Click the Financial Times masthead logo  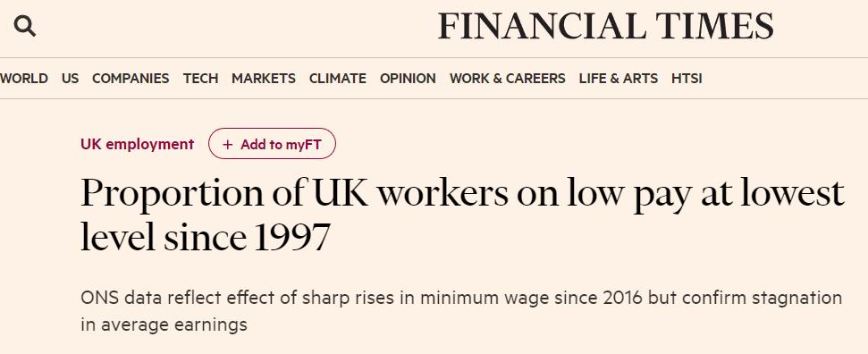(605, 26)
